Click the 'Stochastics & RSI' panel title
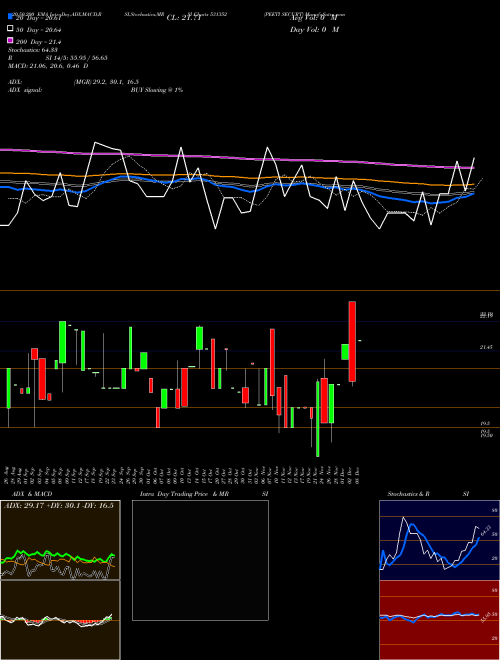This screenshot has height=660, width=500. [x=428, y=494]
